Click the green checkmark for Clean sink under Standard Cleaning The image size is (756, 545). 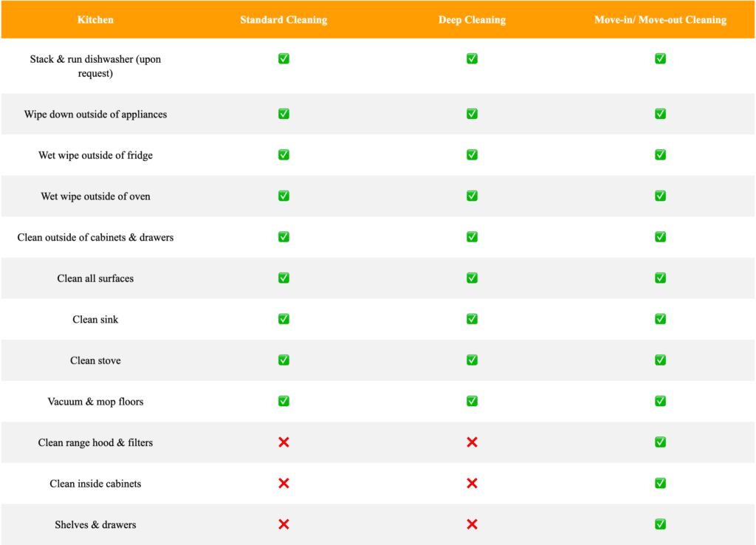tap(283, 319)
